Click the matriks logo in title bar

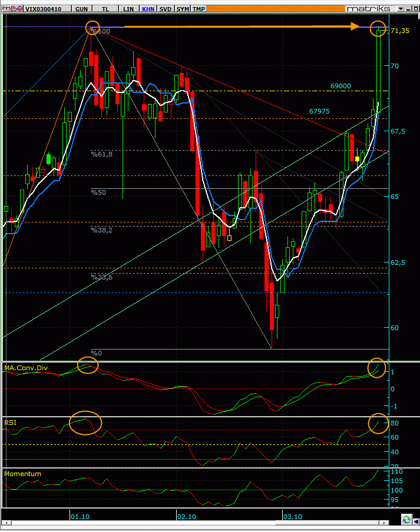369,9
